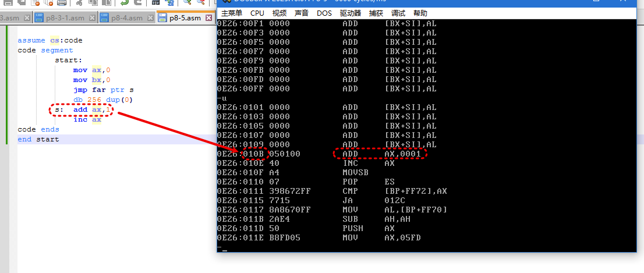Viewport: 644px width, 273px height.
Task: Click the CMP [BP+FF72],AX line
Action: click(x=332, y=192)
